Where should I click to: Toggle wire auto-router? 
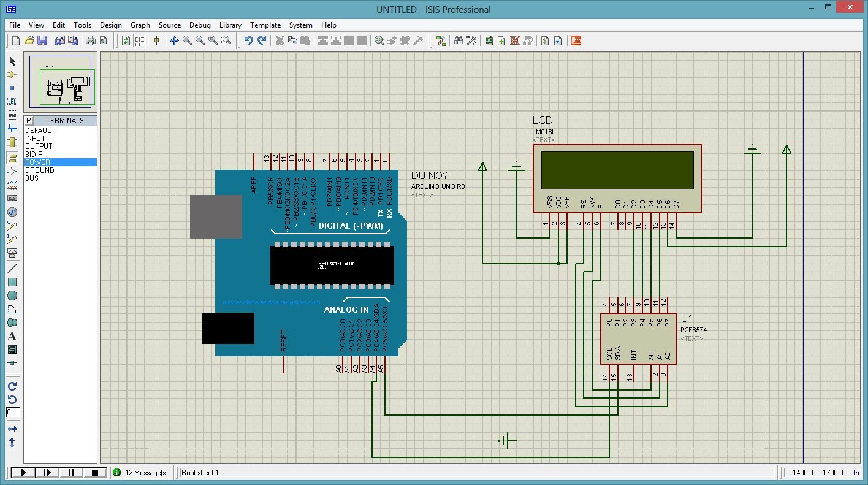coord(440,40)
